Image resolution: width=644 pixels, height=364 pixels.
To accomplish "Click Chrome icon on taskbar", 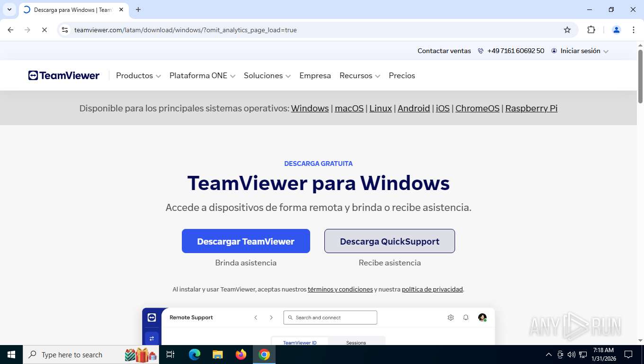I will (x=264, y=355).
